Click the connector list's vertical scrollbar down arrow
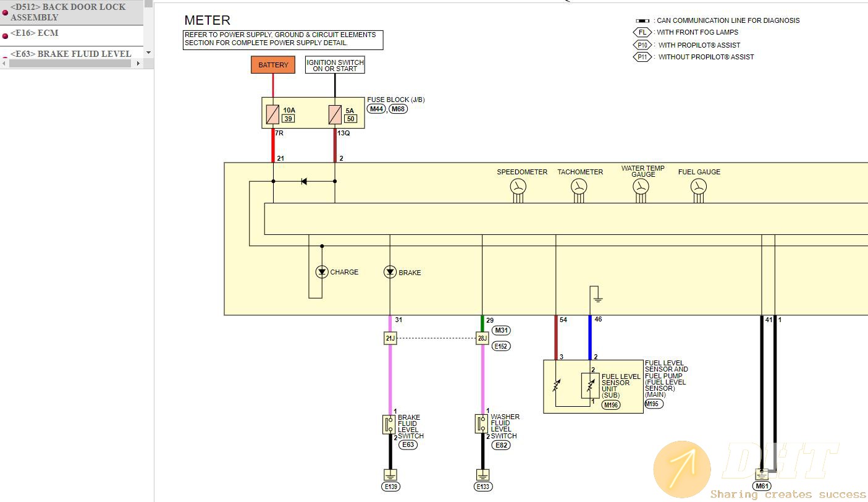This screenshot has height=502, width=868. 148,53
